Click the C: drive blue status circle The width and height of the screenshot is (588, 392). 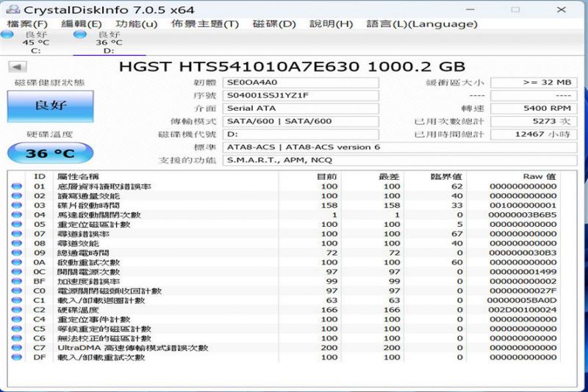click(x=7, y=35)
